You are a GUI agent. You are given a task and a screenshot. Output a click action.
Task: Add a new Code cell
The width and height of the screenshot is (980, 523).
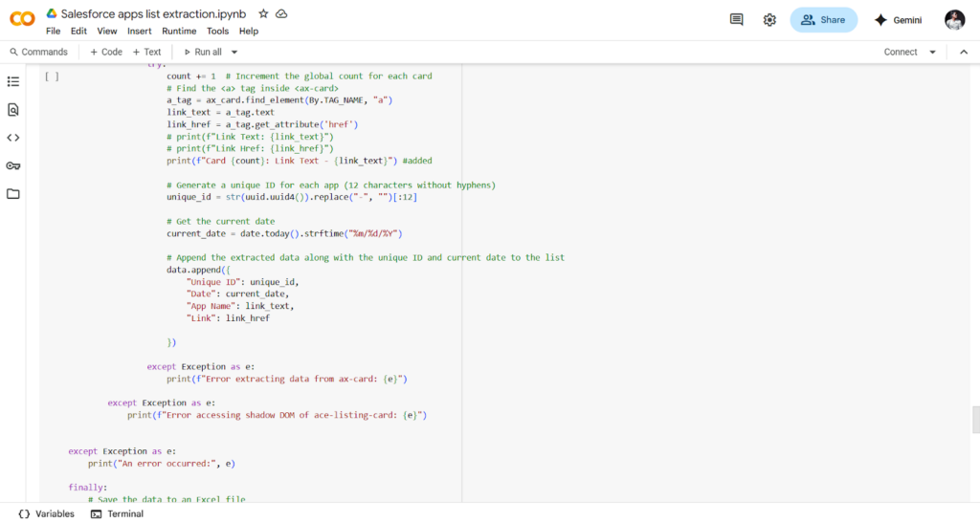(x=105, y=53)
